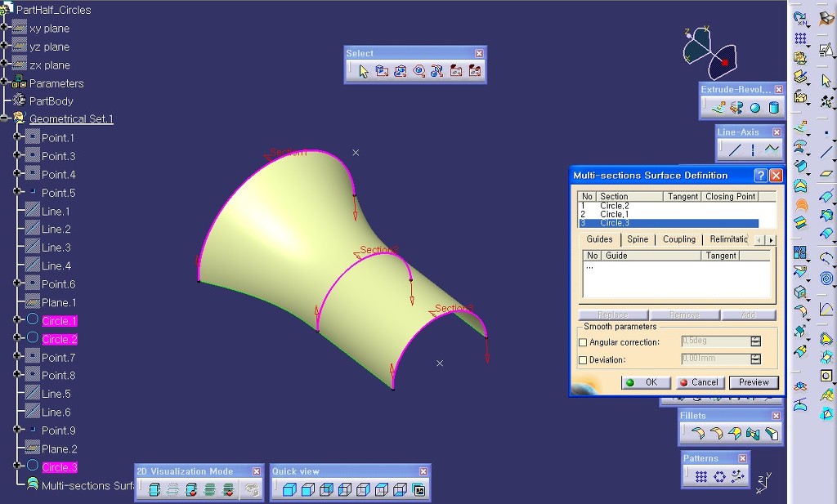Select the arrow cursor tool in Select toolbar

(x=364, y=71)
